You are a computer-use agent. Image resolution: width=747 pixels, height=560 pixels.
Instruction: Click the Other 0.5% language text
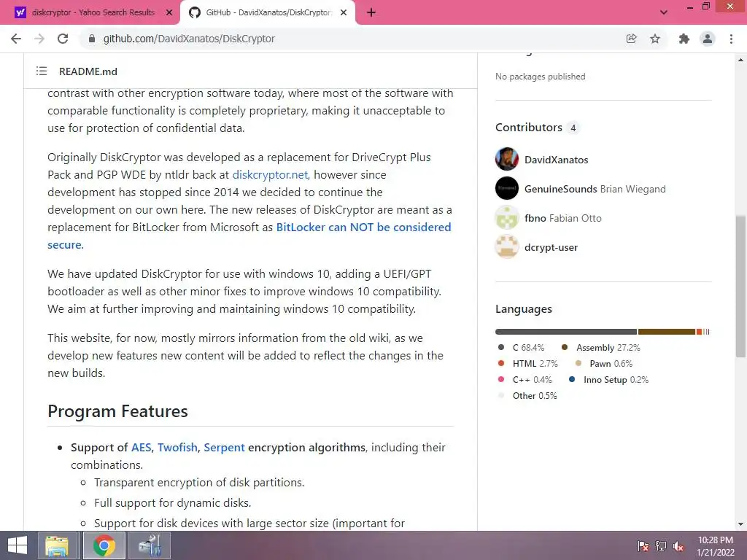[535, 396]
